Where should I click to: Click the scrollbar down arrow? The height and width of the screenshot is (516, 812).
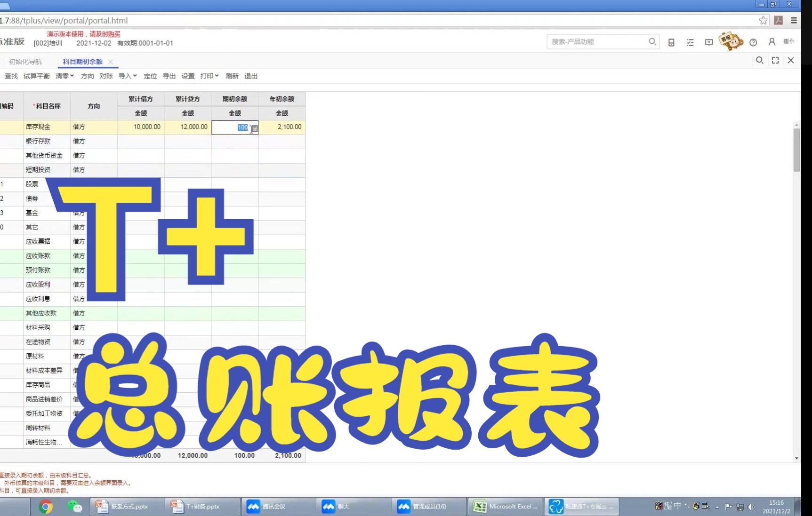[x=796, y=458]
